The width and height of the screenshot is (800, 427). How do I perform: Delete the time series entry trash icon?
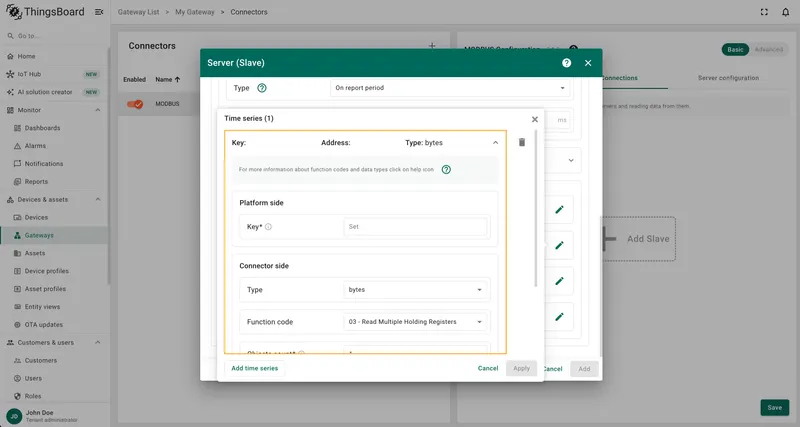click(x=521, y=142)
